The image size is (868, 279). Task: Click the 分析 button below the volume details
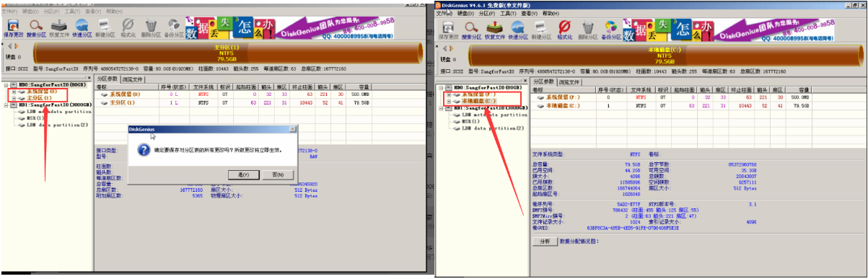[x=545, y=242]
